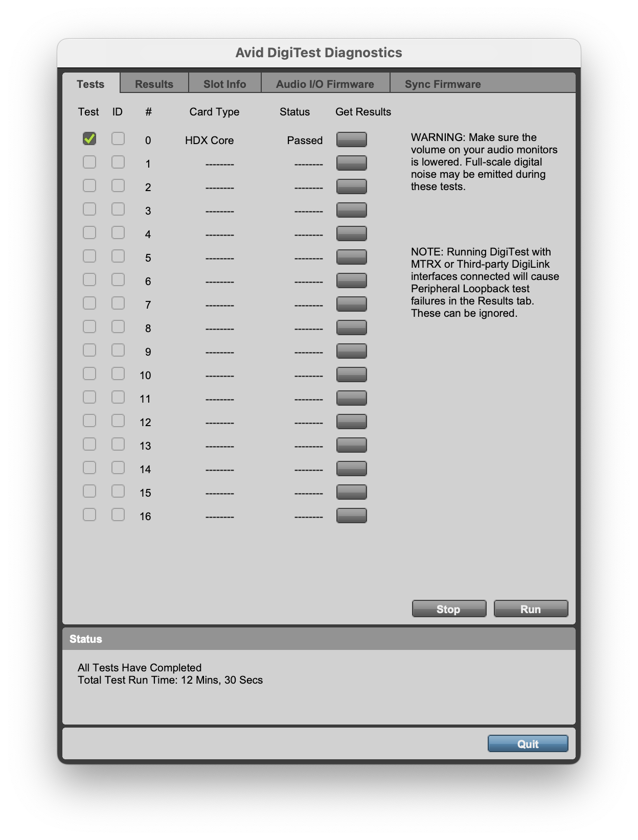Click the Get Results button for slot 13

352,445
